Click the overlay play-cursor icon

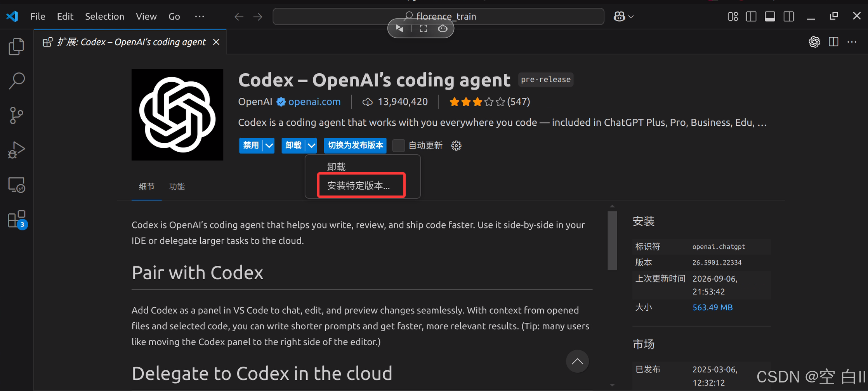[399, 28]
